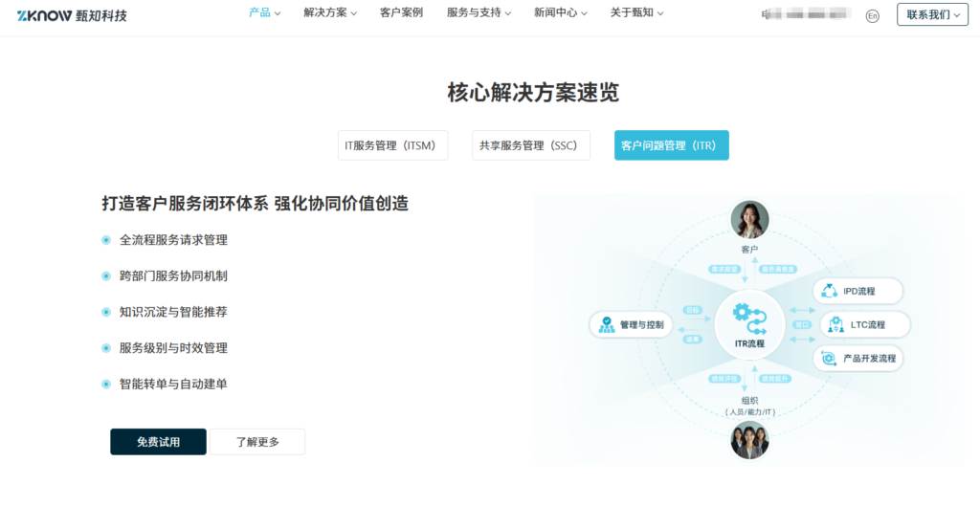Viewport: 980px width, 506px height.
Task: Open the 解决方案 nav label
Action: click(x=325, y=12)
